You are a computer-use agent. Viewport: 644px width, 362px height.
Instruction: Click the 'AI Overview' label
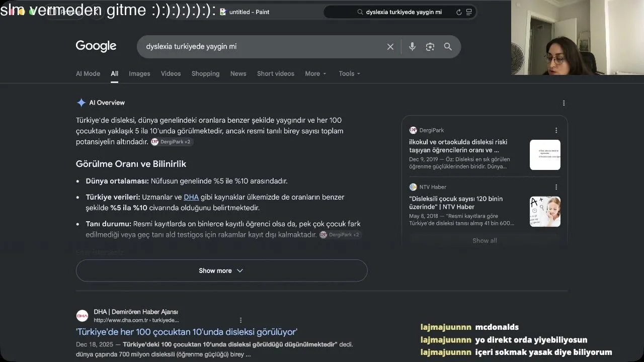pos(107,103)
